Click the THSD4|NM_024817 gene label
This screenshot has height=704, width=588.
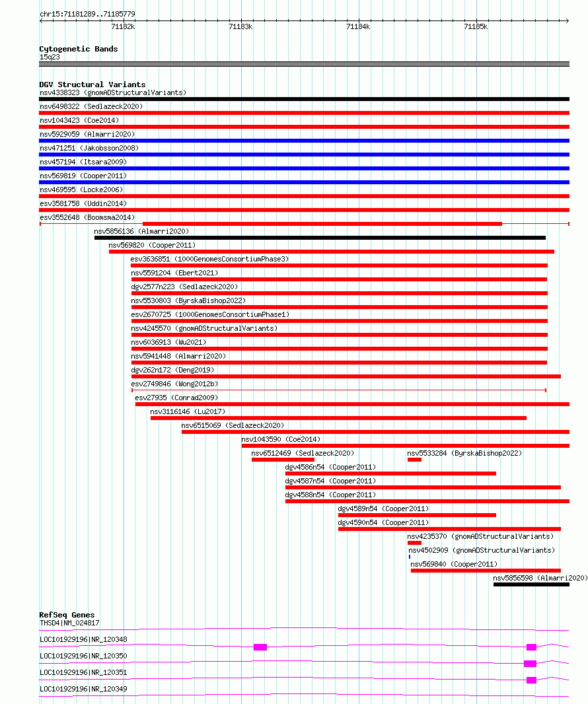[x=69, y=624]
